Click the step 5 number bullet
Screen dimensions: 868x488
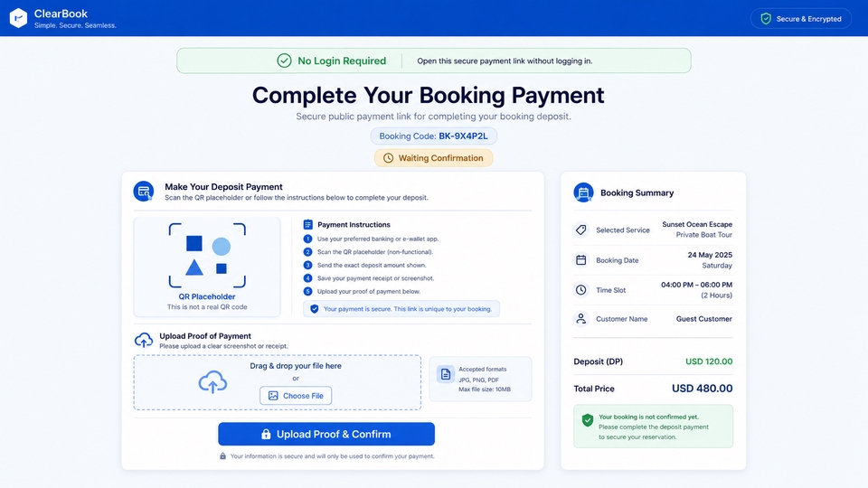point(307,291)
